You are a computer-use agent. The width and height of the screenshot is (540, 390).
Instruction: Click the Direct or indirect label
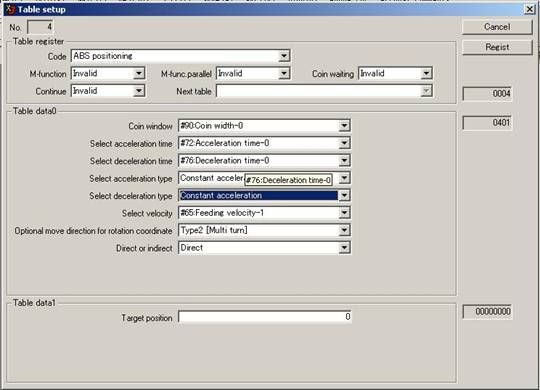tap(144, 248)
